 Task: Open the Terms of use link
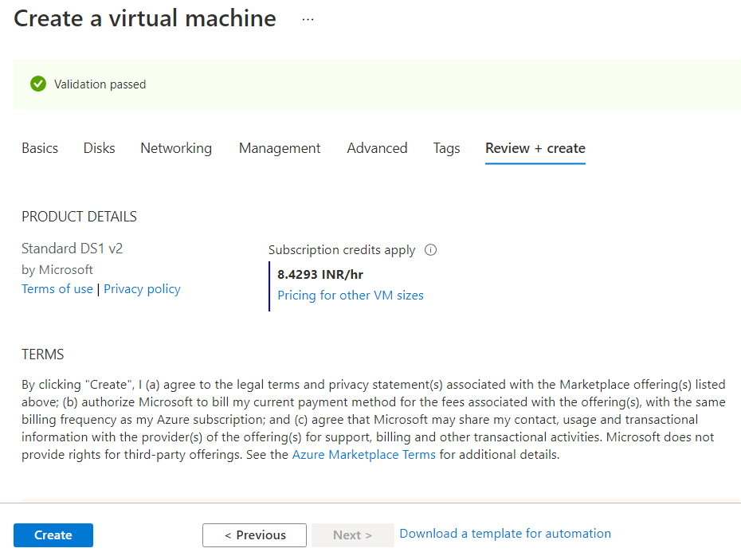click(57, 288)
